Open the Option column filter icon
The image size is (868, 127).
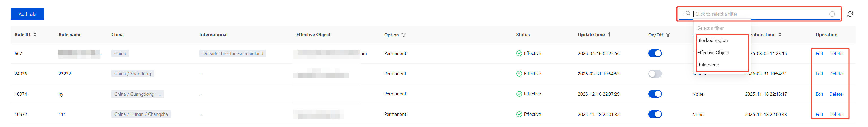tap(403, 35)
